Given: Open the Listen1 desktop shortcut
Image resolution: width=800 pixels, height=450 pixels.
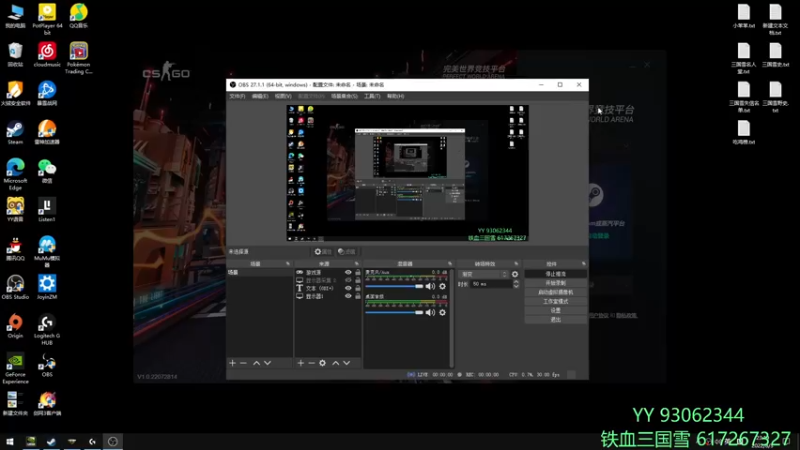Looking at the screenshot, I should 47,210.
